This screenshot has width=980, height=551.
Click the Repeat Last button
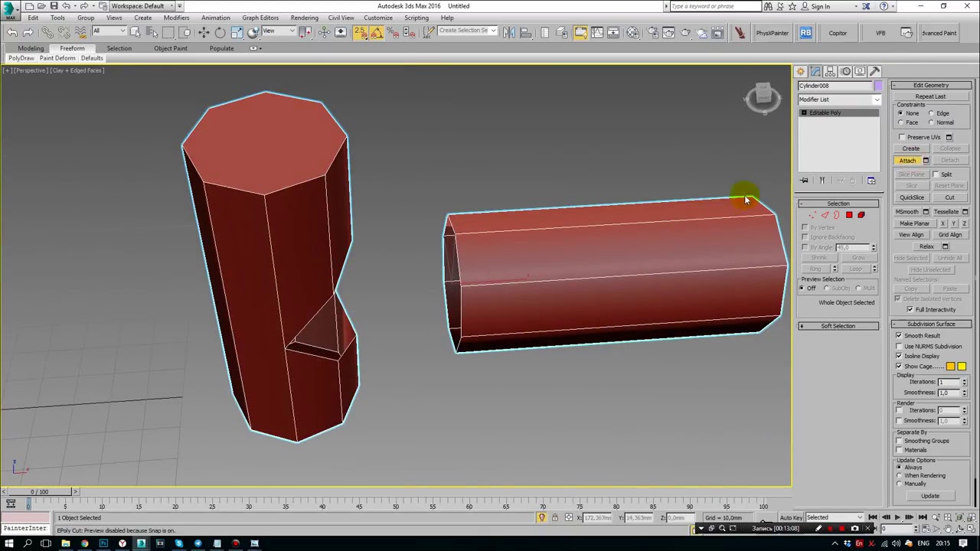click(930, 97)
